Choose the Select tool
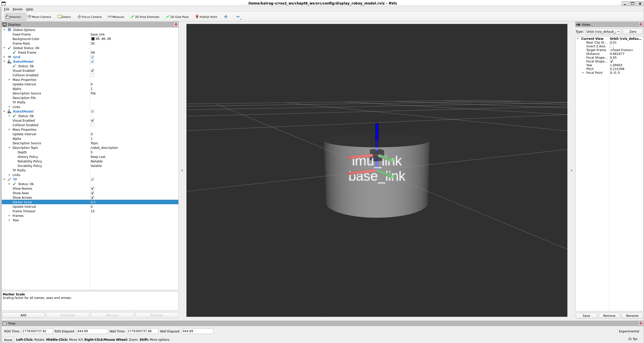Viewport: 644px width, 343px height. [64, 17]
